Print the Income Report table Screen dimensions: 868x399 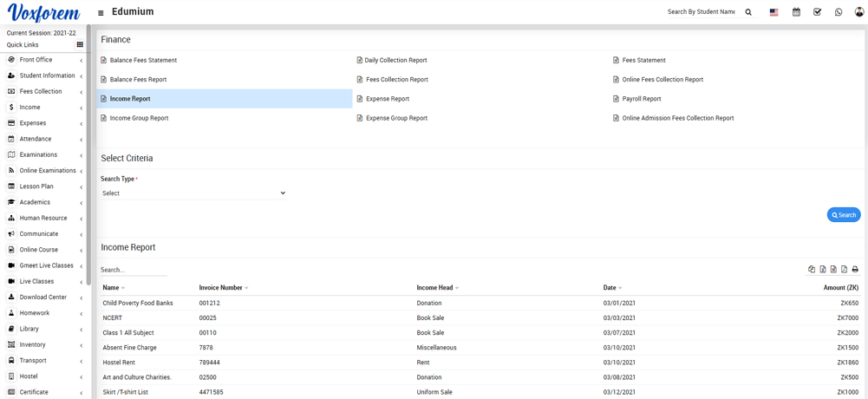pyautogui.click(x=855, y=270)
